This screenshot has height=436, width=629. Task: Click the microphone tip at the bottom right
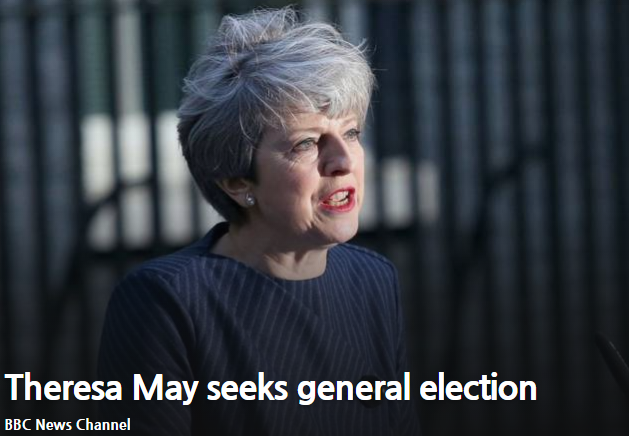click(x=612, y=355)
